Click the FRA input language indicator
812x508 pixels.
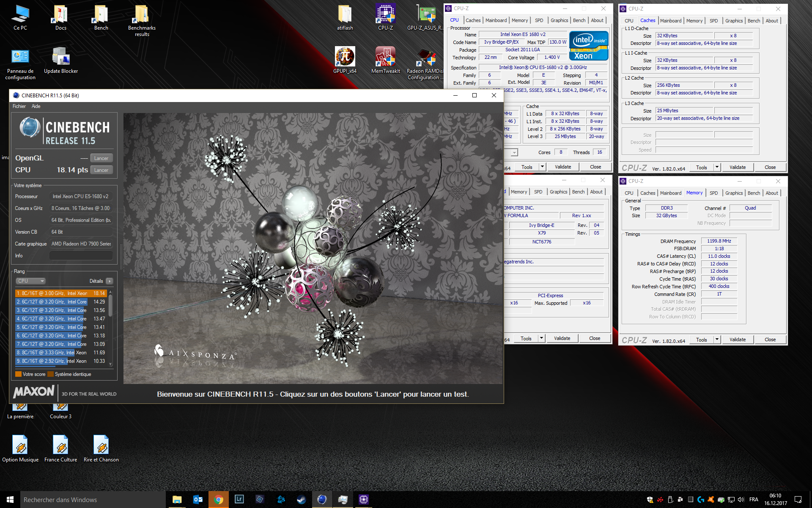point(754,500)
